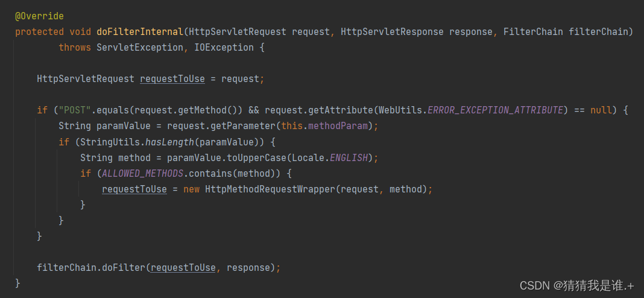This screenshot has width=644, height=298.
Task: Click the "POST" string literal
Action: (69, 110)
